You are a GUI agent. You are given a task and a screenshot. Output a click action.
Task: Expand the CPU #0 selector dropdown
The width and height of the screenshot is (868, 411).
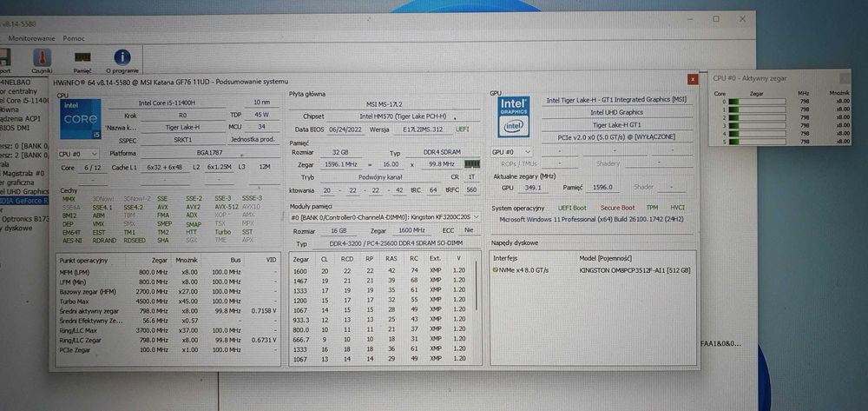tap(79, 154)
